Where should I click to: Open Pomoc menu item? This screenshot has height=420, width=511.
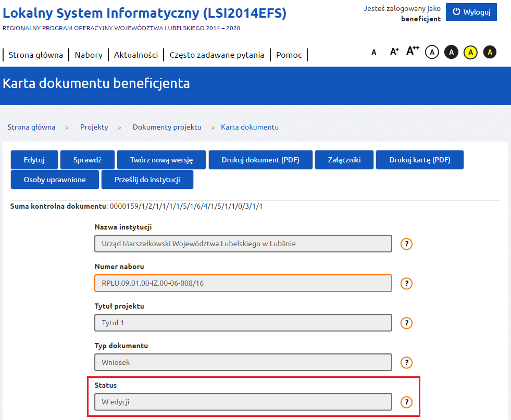tap(289, 55)
